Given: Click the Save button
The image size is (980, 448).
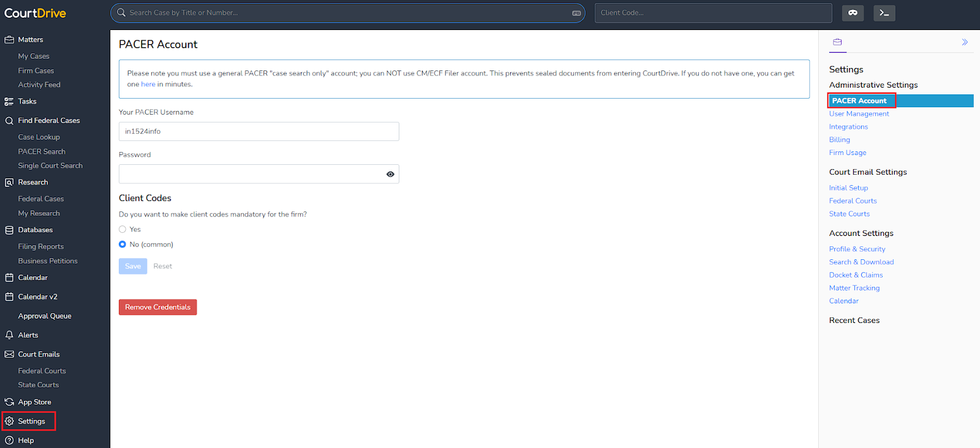Looking at the screenshot, I should 133,266.
